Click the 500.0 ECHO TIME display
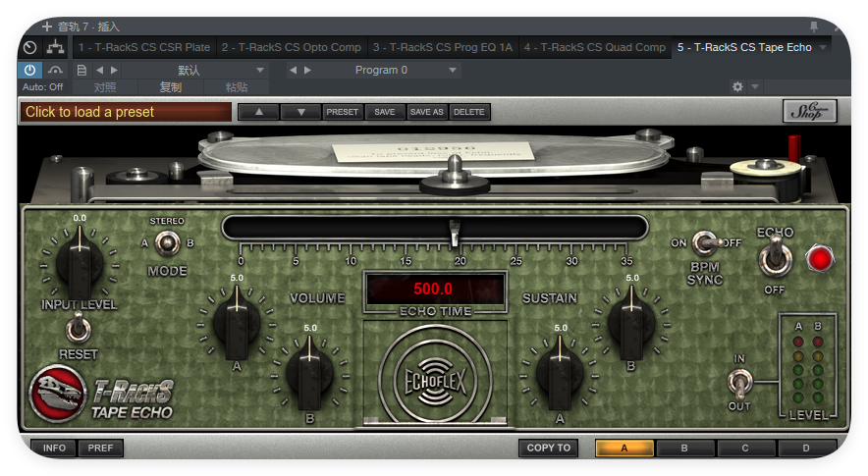Screen dimensions: 868x476 pyautogui.click(x=435, y=289)
